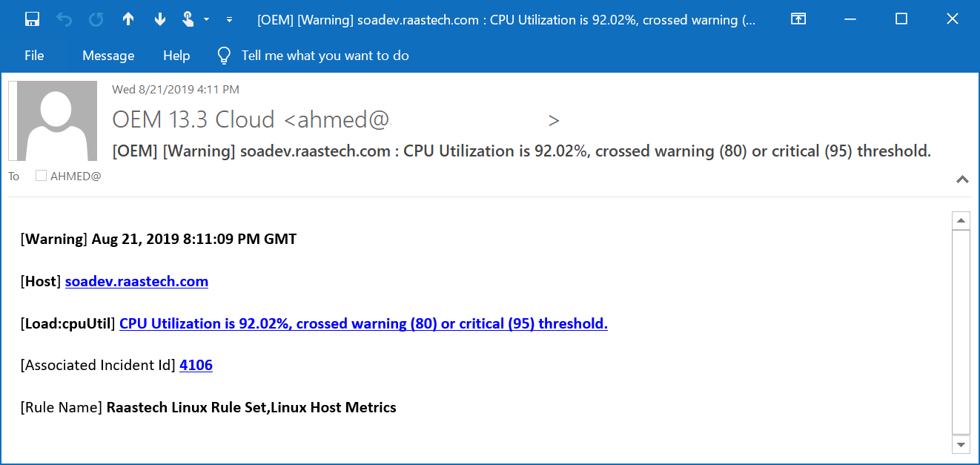Click the Ribbon Display Options icon

[798, 19]
